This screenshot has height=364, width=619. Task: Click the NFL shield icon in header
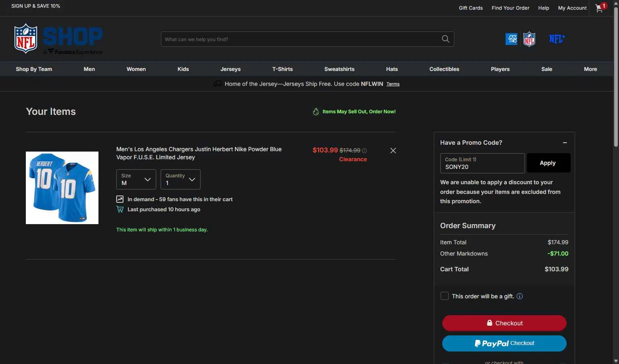(529, 39)
